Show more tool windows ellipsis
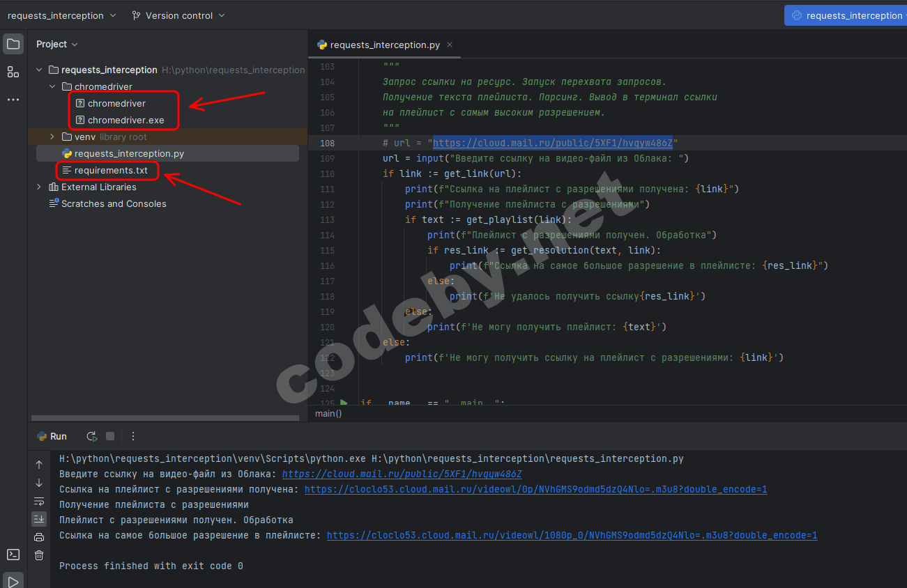 point(13,100)
